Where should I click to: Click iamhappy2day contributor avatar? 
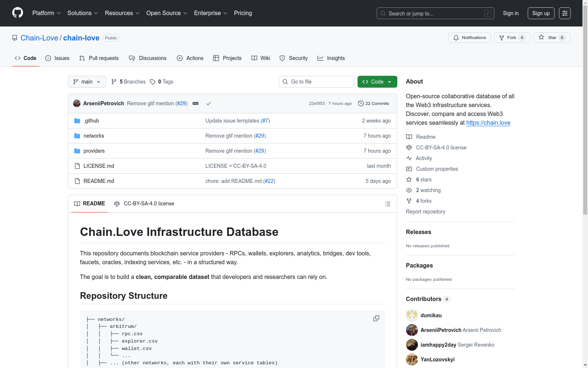pos(412,345)
